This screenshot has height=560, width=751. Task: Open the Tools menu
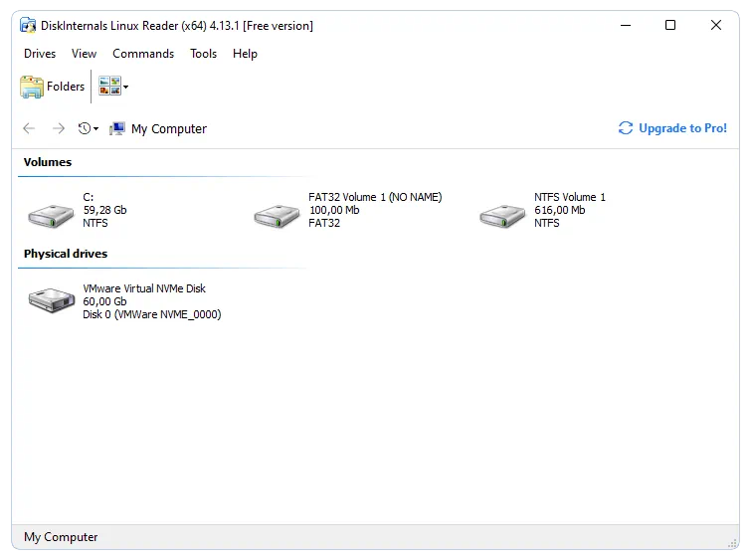[203, 54]
